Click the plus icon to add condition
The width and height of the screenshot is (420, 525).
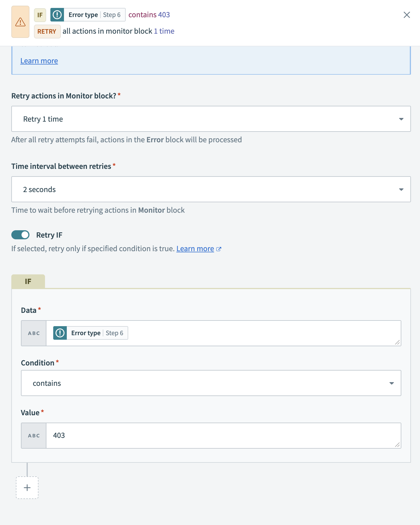[27, 488]
